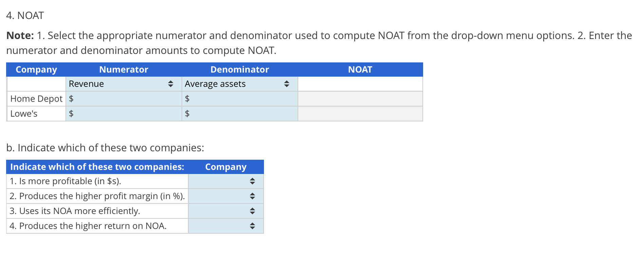Click the denominator arrows icon beside Average assets
The width and height of the screenshot is (644, 272).
(x=287, y=84)
